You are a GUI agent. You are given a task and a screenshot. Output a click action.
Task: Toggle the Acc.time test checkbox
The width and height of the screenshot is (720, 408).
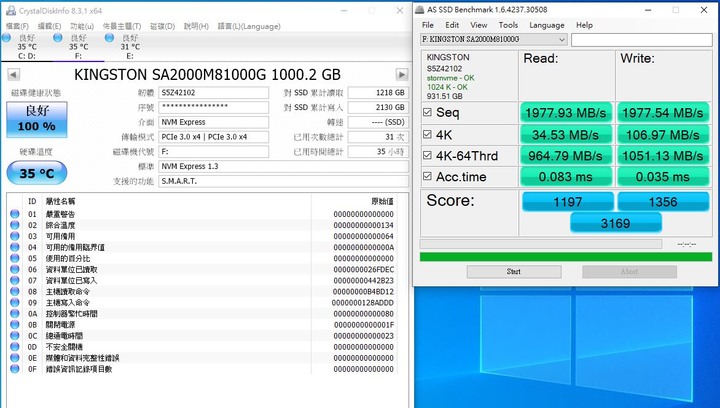428,176
